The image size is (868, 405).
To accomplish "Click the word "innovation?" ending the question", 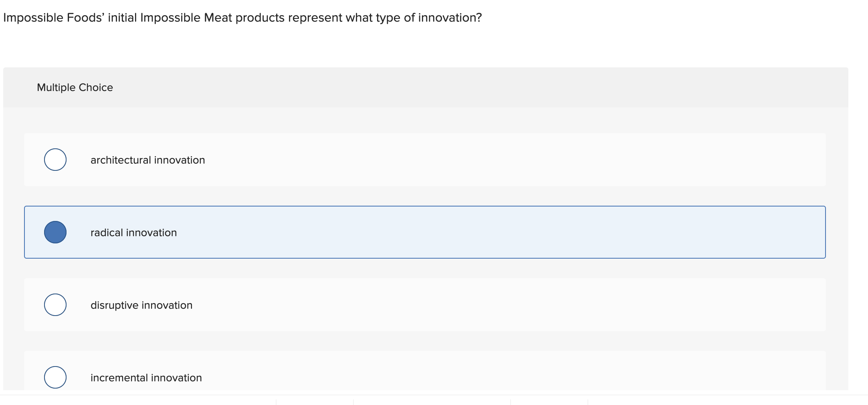I will click(450, 18).
